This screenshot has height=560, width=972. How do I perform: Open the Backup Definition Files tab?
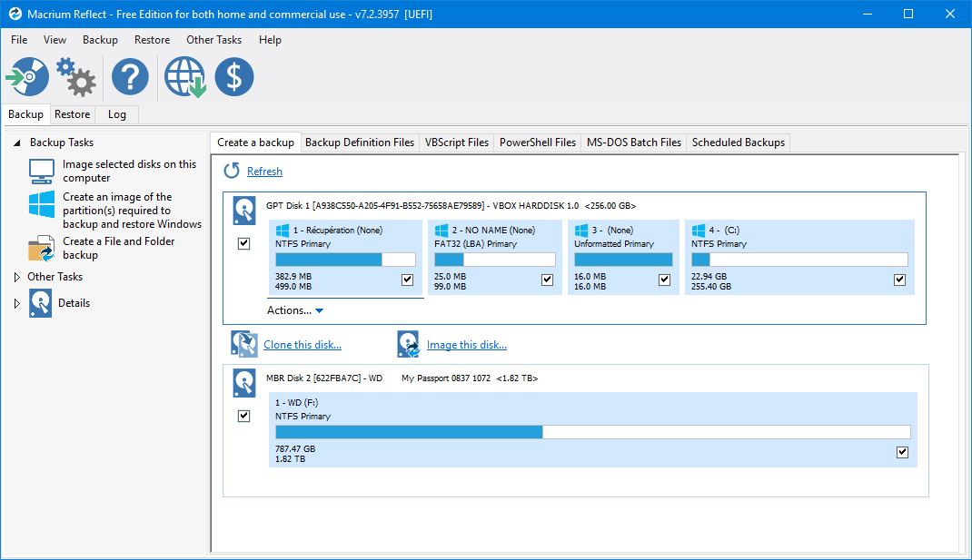tap(360, 142)
